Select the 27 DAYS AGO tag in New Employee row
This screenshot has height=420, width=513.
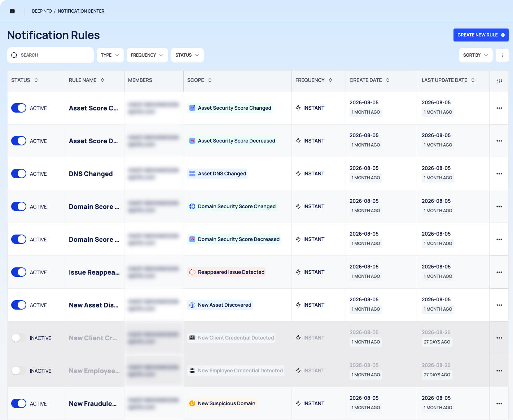pyautogui.click(x=437, y=375)
